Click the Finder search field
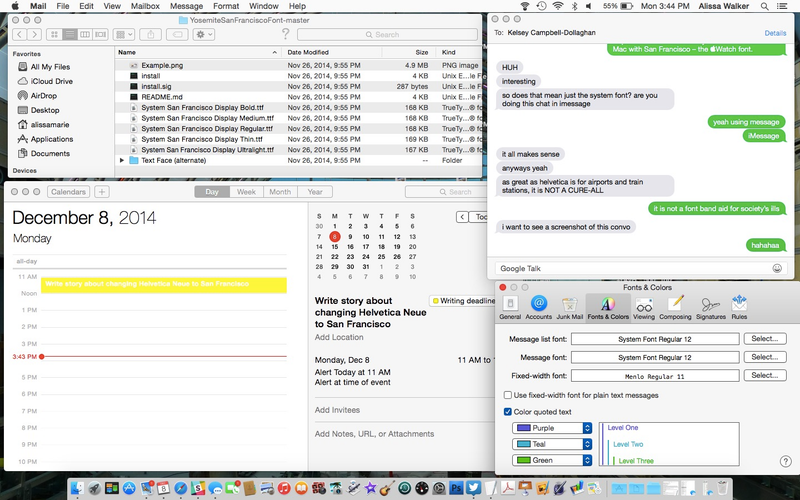This screenshot has width=800, height=500. (387, 35)
